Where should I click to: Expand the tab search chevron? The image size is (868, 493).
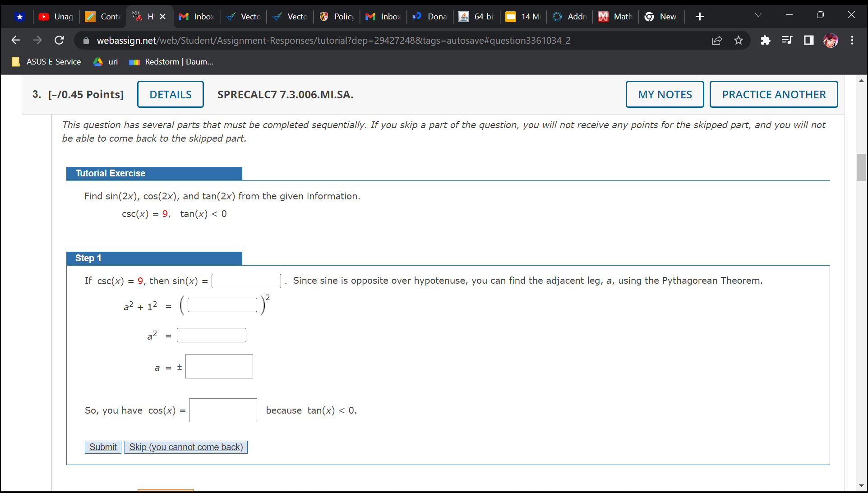pos(758,15)
